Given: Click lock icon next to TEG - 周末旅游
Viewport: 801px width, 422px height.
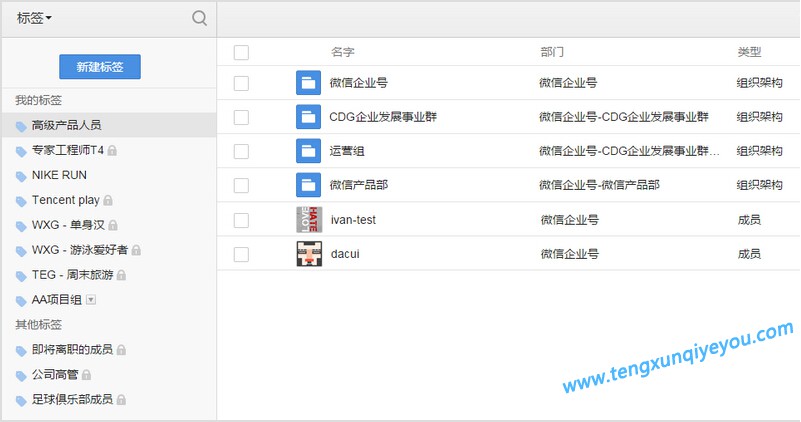Looking at the screenshot, I should (x=121, y=275).
